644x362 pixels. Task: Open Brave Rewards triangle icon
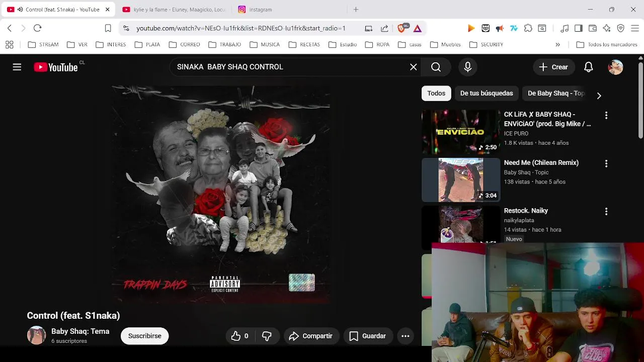click(x=418, y=28)
